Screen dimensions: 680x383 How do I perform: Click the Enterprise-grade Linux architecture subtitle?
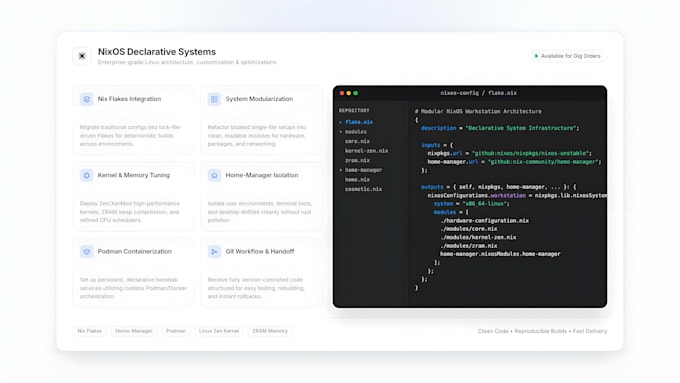(x=187, y=62)
